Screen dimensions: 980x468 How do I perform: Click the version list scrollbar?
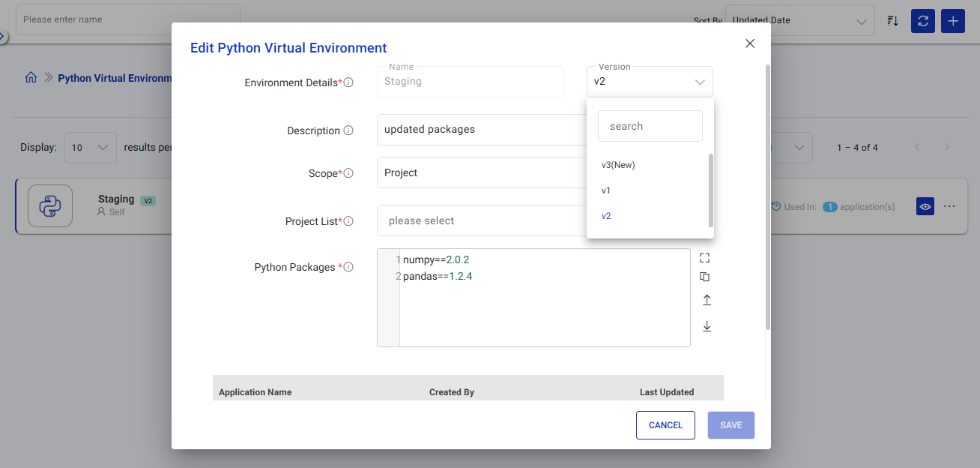pyautogui.click(x=710, y=190)
